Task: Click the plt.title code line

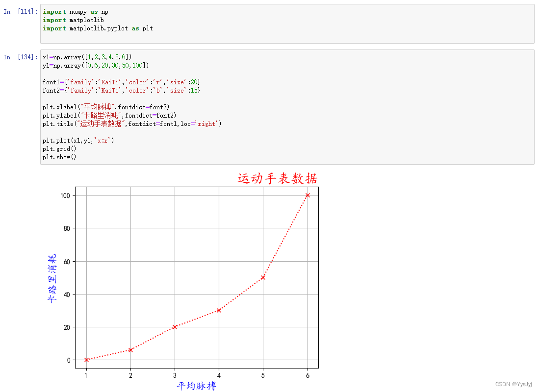Action: (131, 123)
